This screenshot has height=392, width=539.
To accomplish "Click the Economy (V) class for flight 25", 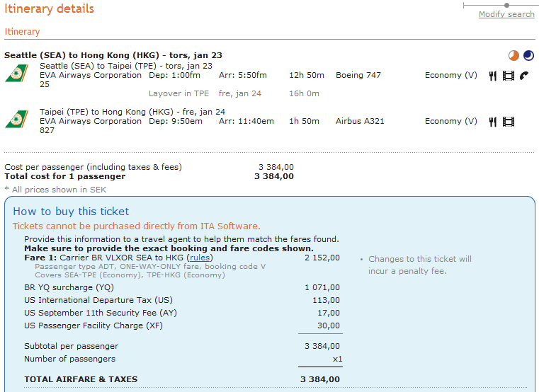I will 451,75.
